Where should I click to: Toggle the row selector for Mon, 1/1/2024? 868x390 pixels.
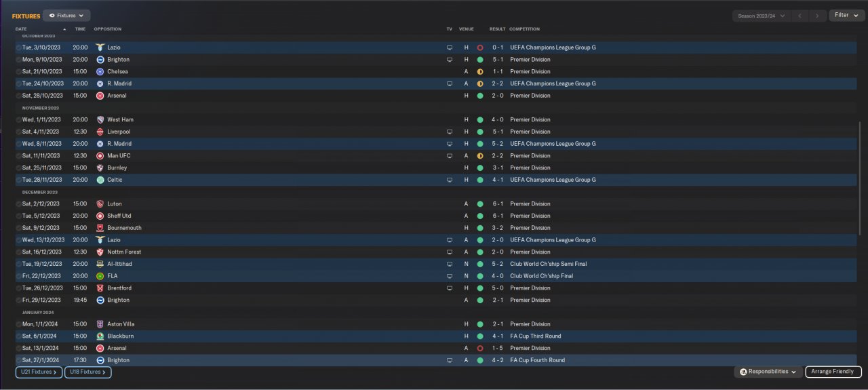tap(18, 325)
